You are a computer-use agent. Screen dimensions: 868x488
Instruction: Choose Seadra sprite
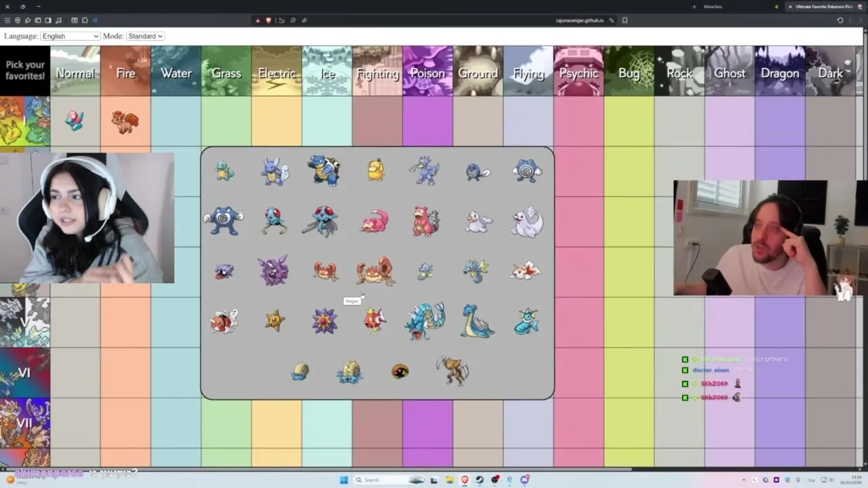[476, 270]
